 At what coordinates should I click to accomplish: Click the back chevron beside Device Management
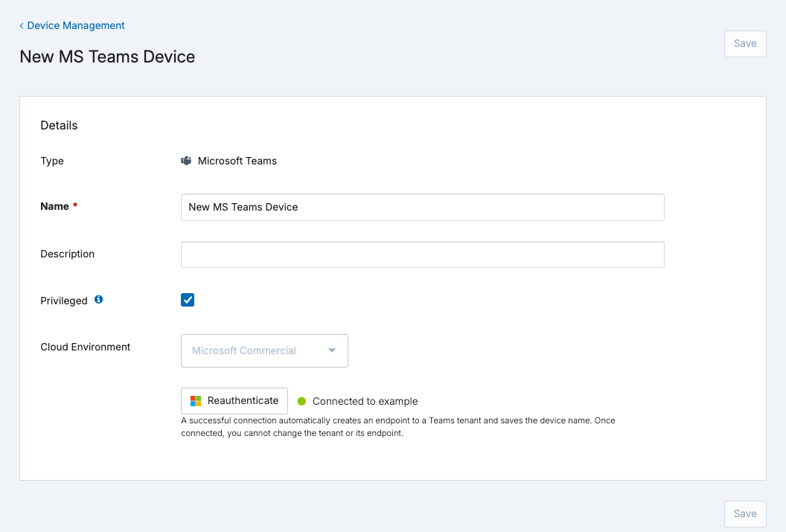[x=22, y=25]
